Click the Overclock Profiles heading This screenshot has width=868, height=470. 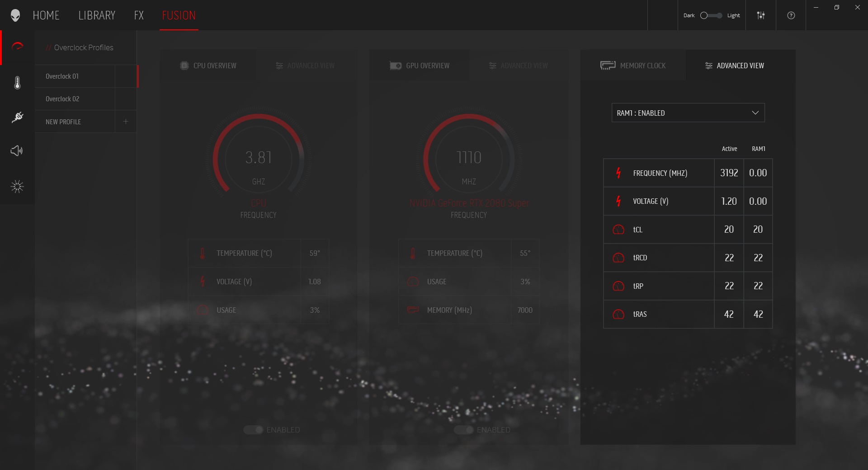pyautogui.click(x=84, y=47)
